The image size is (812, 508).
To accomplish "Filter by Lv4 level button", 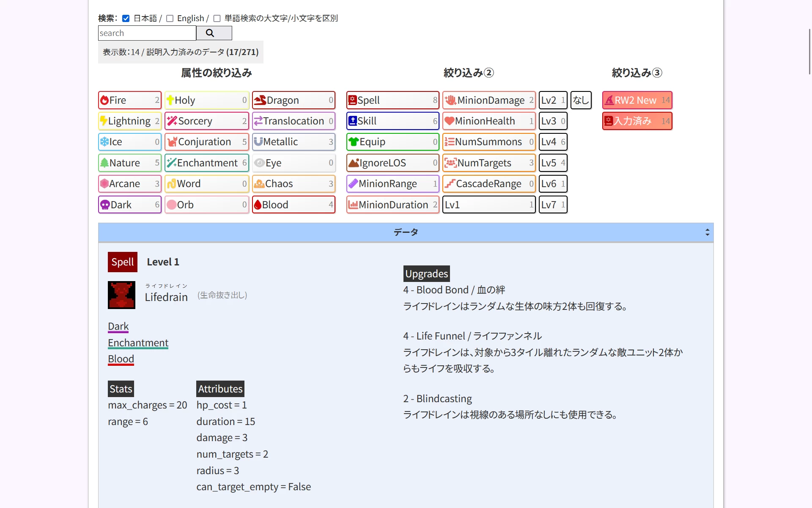I will (x=553, y=142).
